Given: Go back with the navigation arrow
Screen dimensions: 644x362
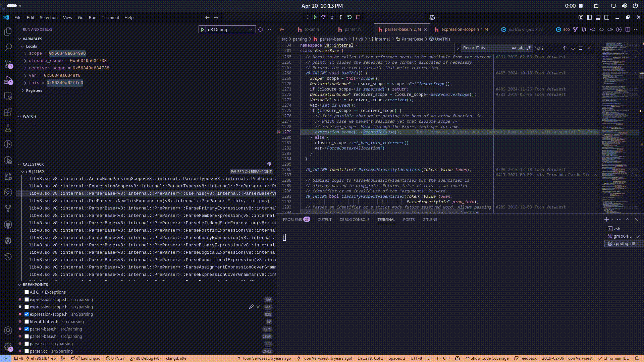Looking at the screenshot, I should click(207, 17).
